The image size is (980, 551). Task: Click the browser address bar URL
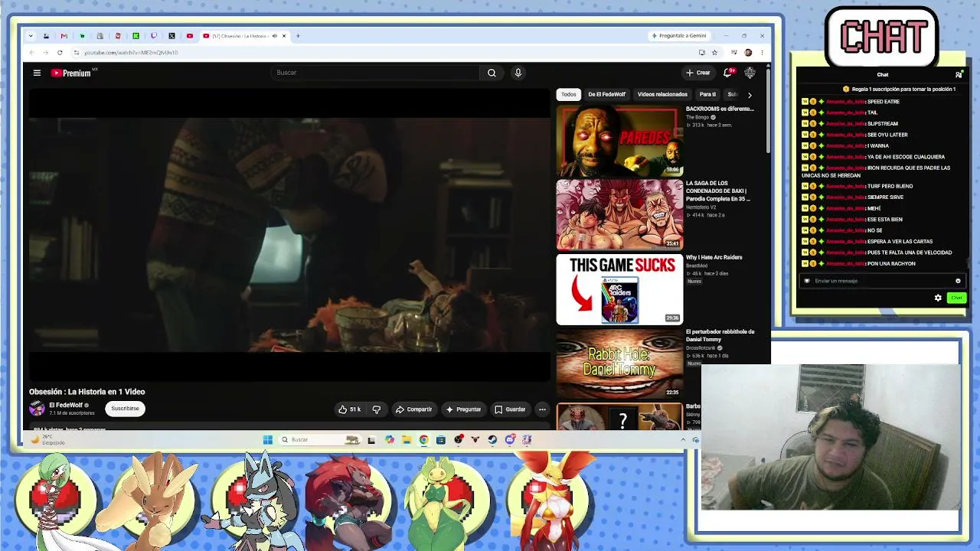coord(131,53)
